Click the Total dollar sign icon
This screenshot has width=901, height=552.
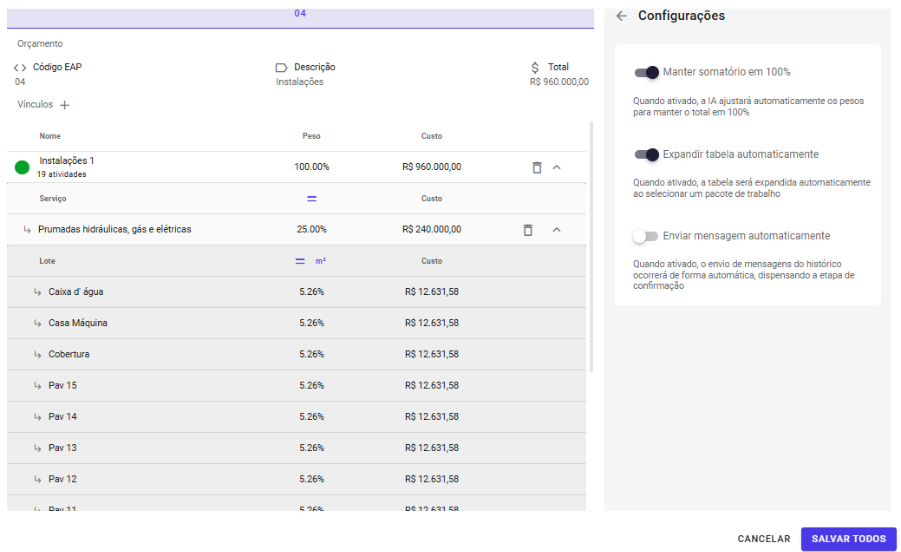[535, 68]
